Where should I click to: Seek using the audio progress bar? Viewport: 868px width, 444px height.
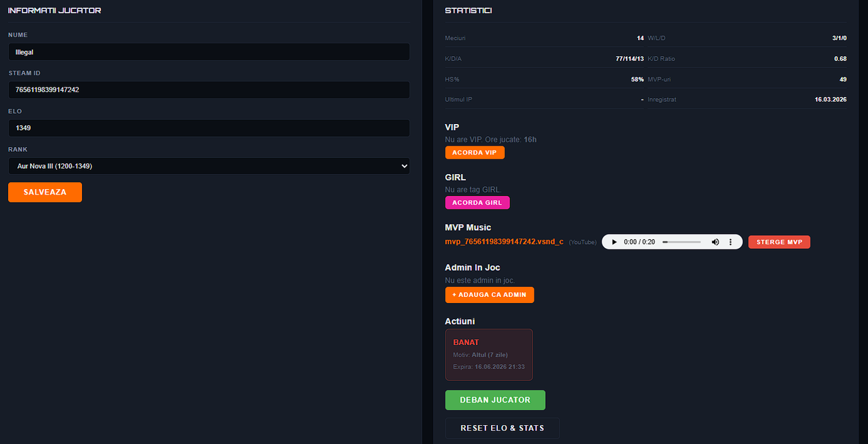(682, 242)
